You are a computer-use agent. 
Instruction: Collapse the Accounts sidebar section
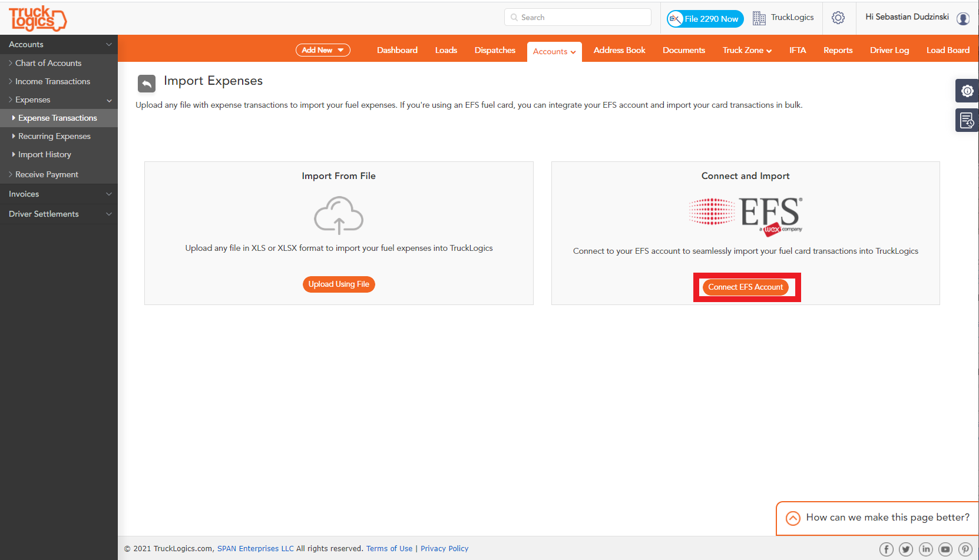[x=59, y=44]
